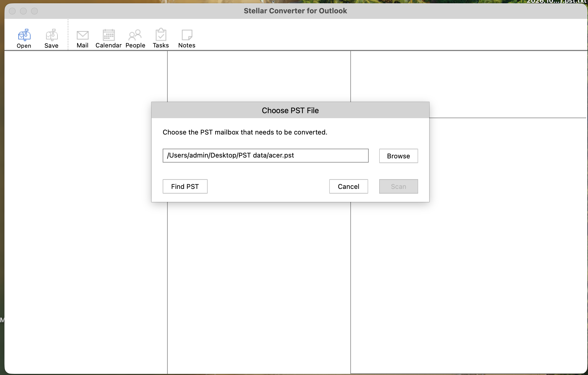Select the Tasks view icon

(161, 35)
